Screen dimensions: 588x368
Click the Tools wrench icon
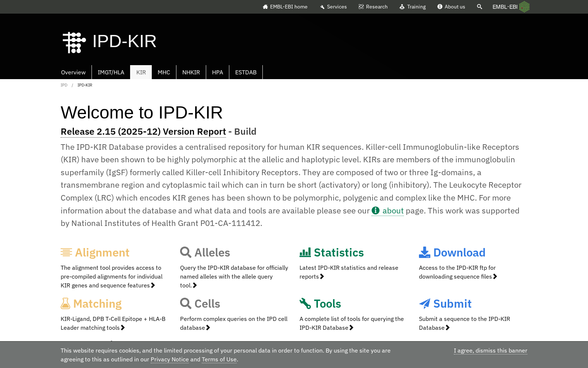pos(305,304)
